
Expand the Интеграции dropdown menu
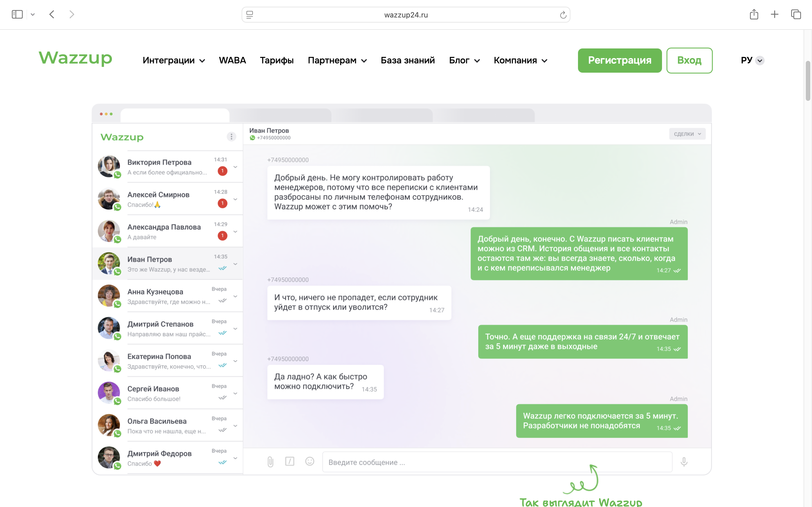pos(173,60)
